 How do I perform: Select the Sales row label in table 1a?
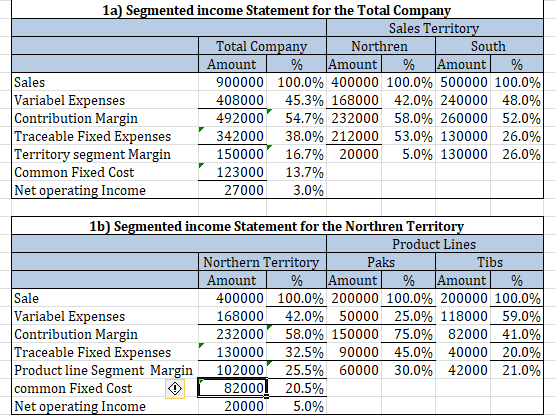105,82
